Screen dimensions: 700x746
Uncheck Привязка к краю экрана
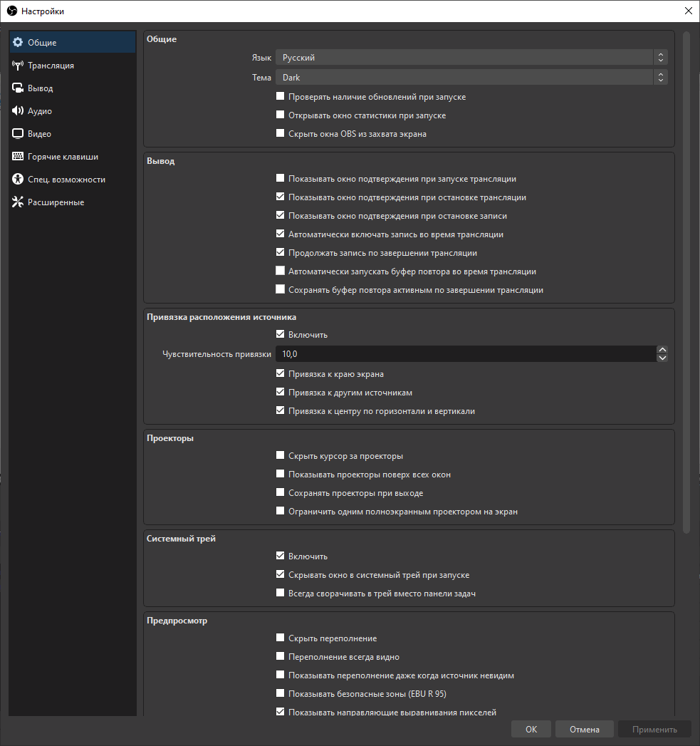pos(280,373)
